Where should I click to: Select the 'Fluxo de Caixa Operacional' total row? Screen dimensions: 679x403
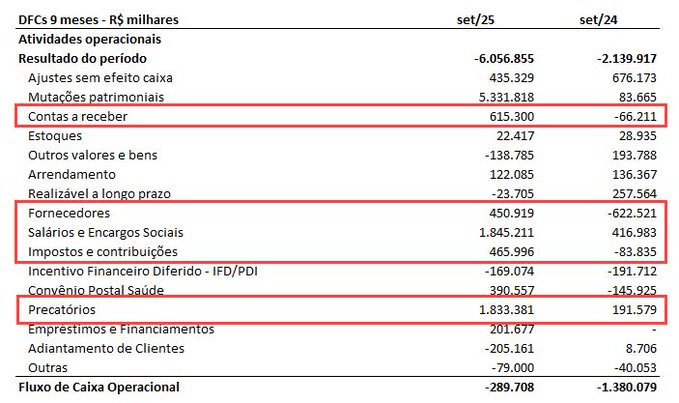100,387
